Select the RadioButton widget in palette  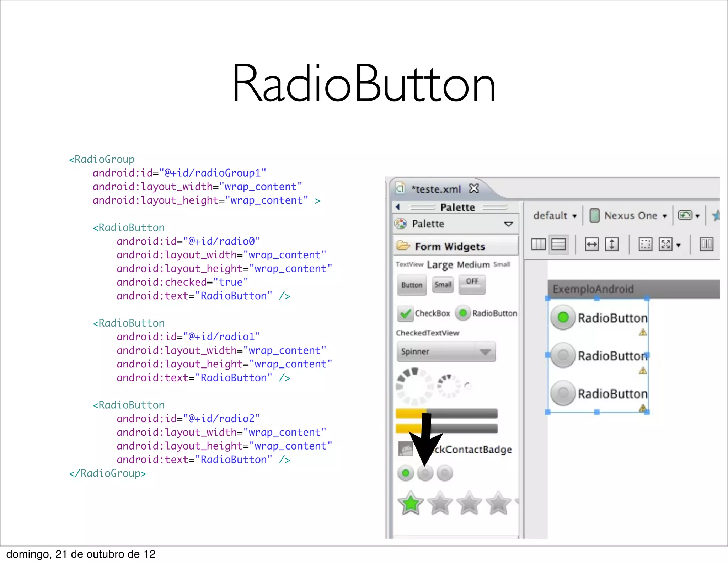(486, 313)
